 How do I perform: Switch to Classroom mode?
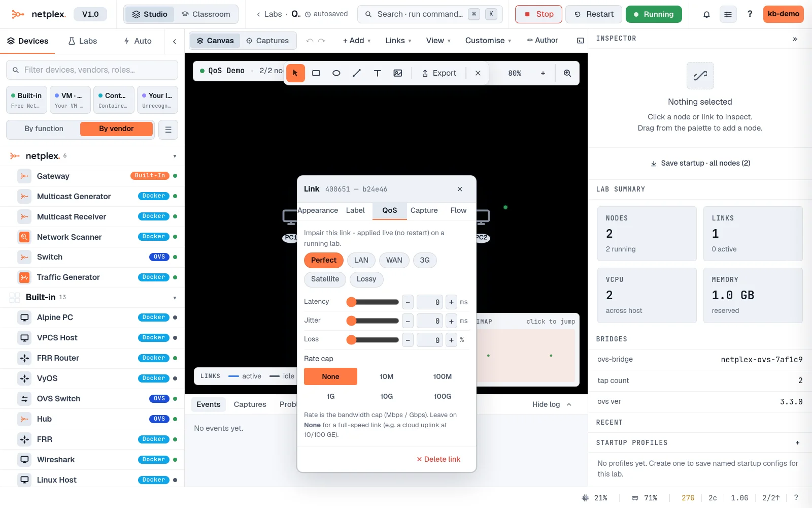pos(206,14)
